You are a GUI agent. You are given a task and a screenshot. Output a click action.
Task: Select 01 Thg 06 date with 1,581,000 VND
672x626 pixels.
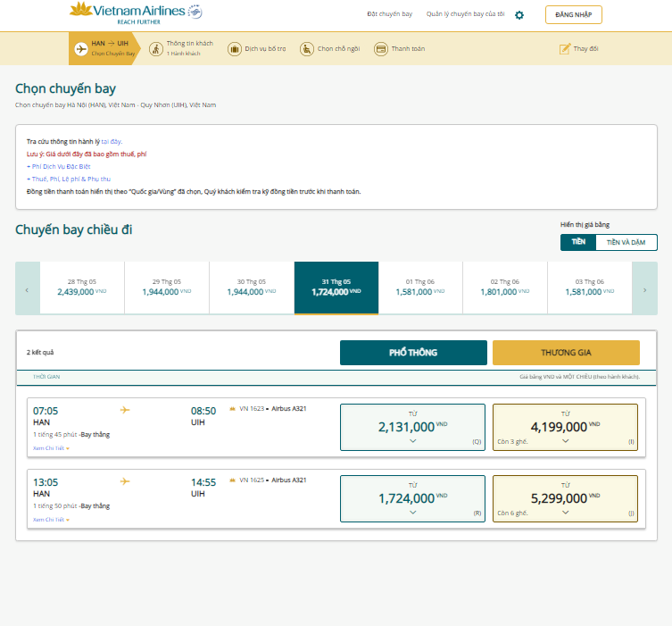[x=420, y=288]
